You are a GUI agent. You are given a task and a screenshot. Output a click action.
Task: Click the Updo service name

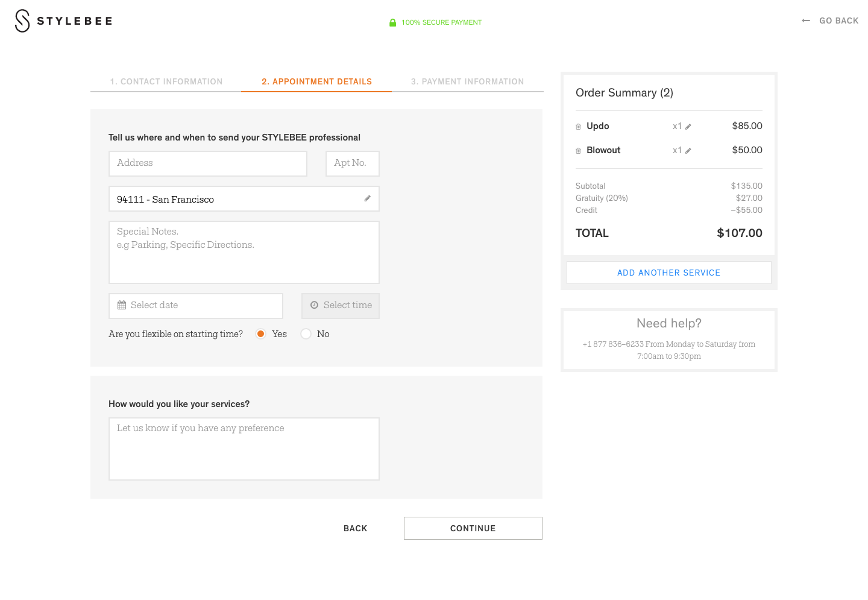(598, 126)
